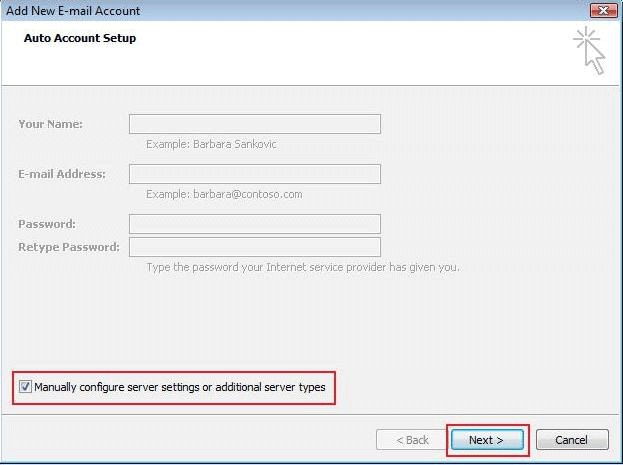Click into the E-mail Address field

(254, 174)
